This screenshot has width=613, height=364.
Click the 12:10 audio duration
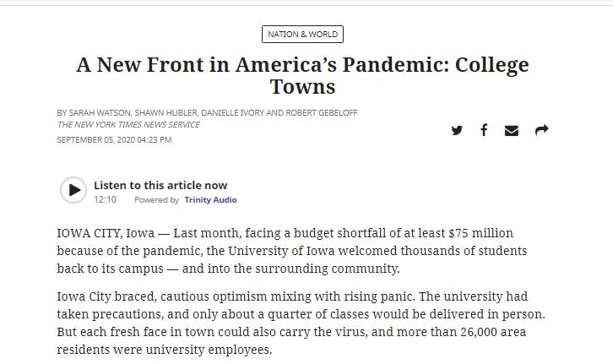coord(105,200)
